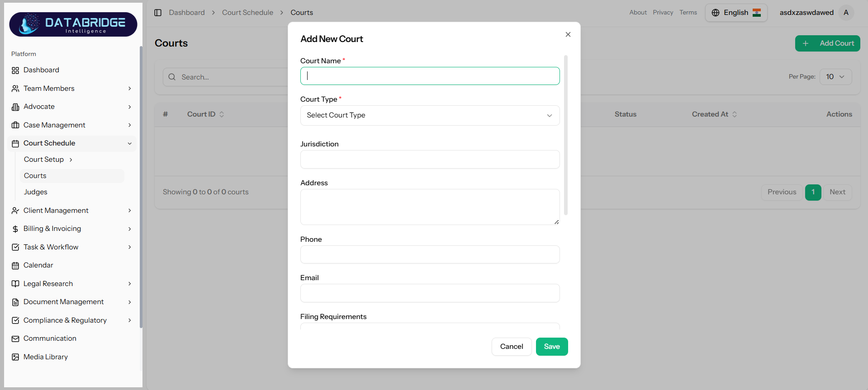Click the Calendar icon in sidebar
The image size is (868, 390).
coord(15,266)
